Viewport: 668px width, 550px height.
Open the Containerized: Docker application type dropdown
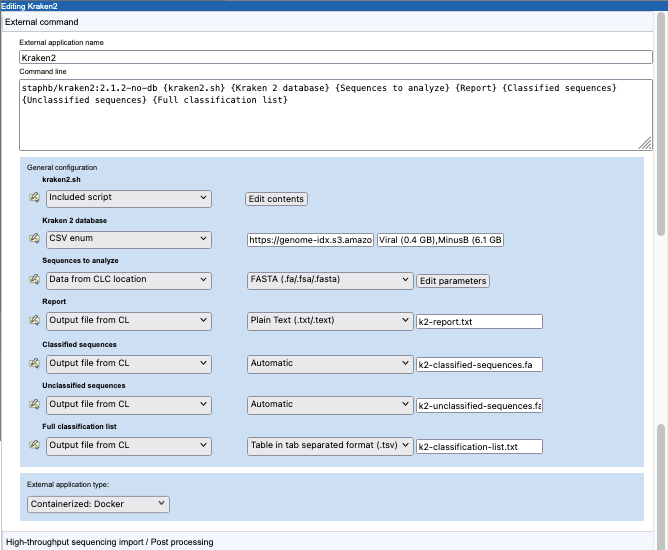click(98, 505)
